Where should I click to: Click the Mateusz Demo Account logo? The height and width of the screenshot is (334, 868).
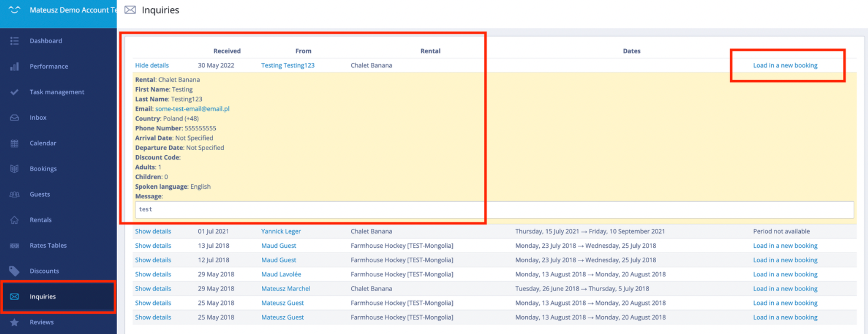point(14,10)
